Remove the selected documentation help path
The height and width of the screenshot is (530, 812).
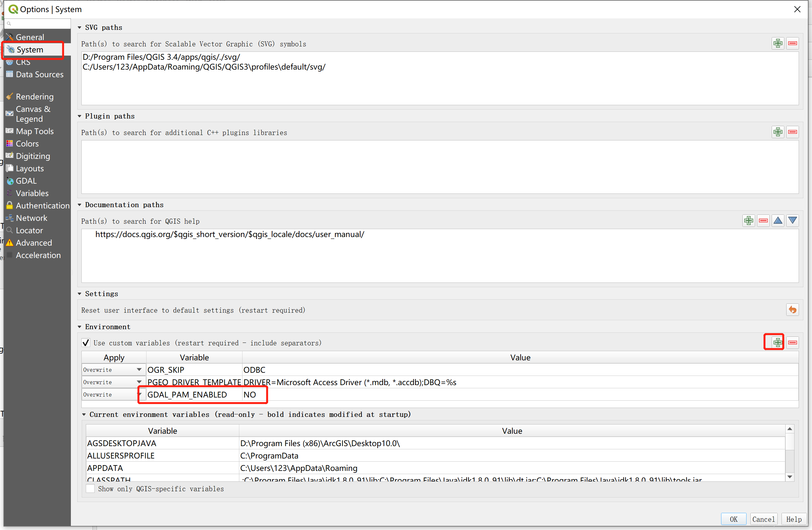pyautogui.click(x=763, y=221)
